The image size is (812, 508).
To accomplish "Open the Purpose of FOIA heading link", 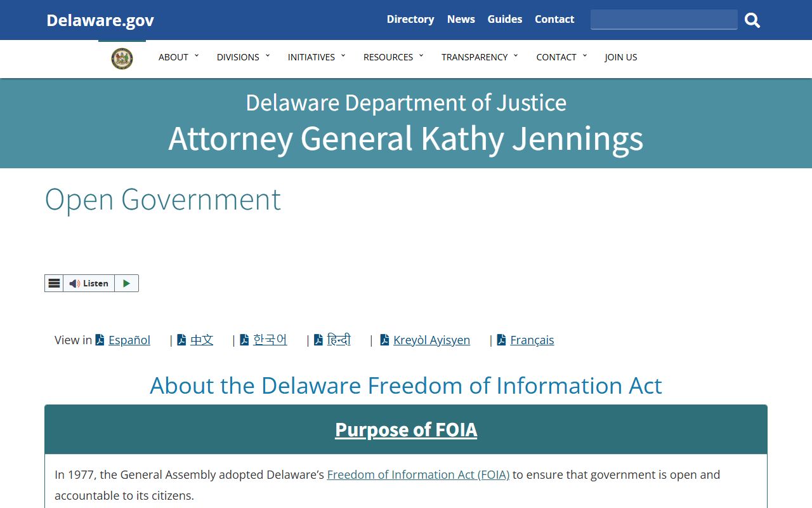I will (406, 430).
